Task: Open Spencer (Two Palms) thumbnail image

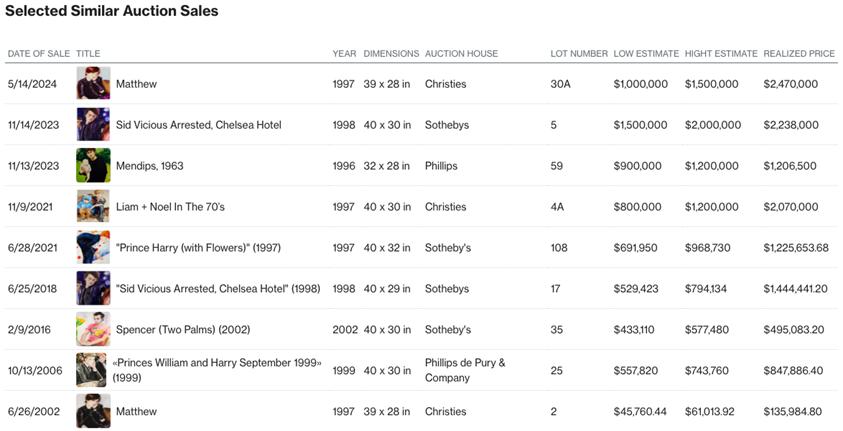Action: tap(93, 329)
